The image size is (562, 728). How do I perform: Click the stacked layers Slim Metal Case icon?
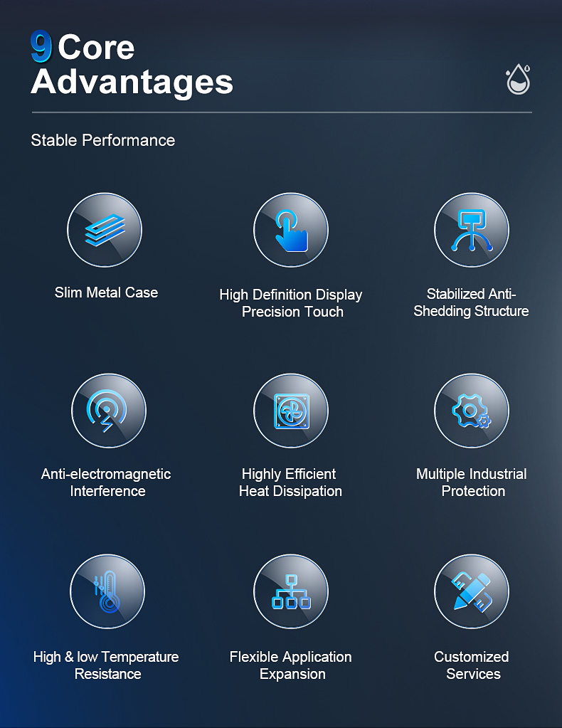click(x=105, y=231)
